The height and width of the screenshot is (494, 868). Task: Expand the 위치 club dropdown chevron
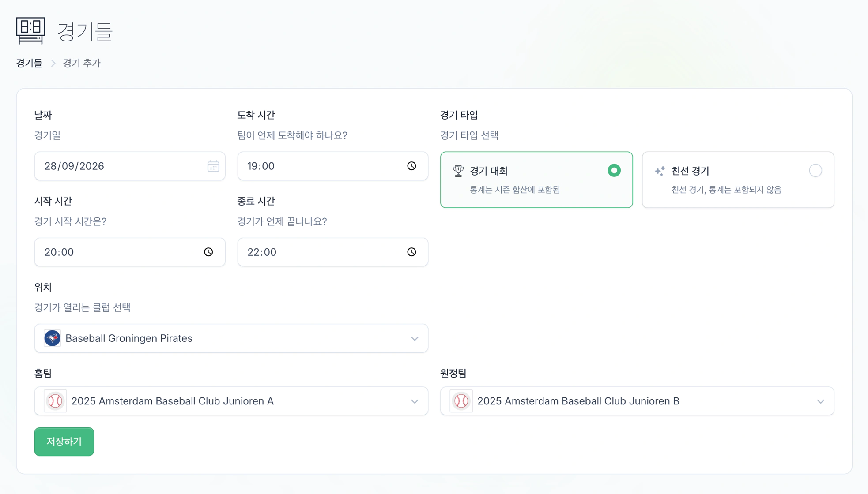tap(415, 338)
